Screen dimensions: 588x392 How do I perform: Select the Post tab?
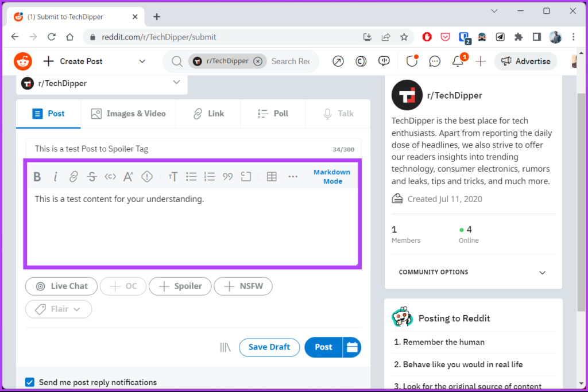pos(48,114)
